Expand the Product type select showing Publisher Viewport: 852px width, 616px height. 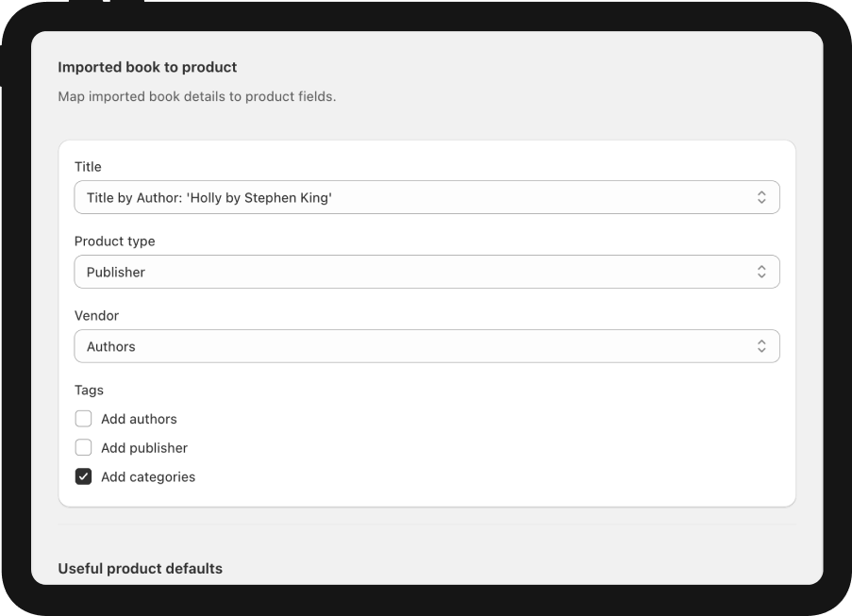coord(426,272)
